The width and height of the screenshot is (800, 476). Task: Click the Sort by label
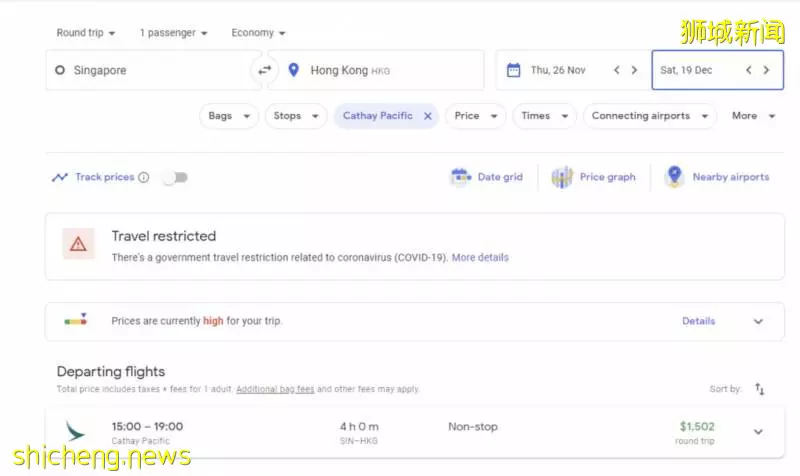pyautogui.click(x=725, y=389)
